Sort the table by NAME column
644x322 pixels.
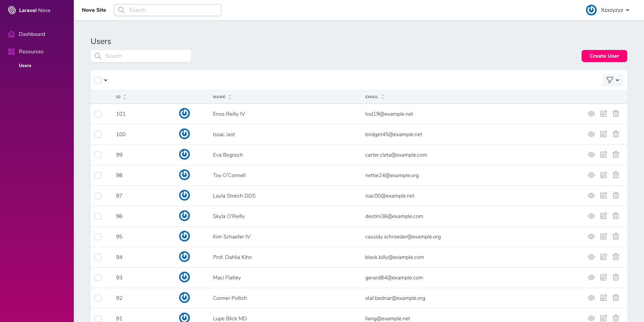click(x=222, y=97)
